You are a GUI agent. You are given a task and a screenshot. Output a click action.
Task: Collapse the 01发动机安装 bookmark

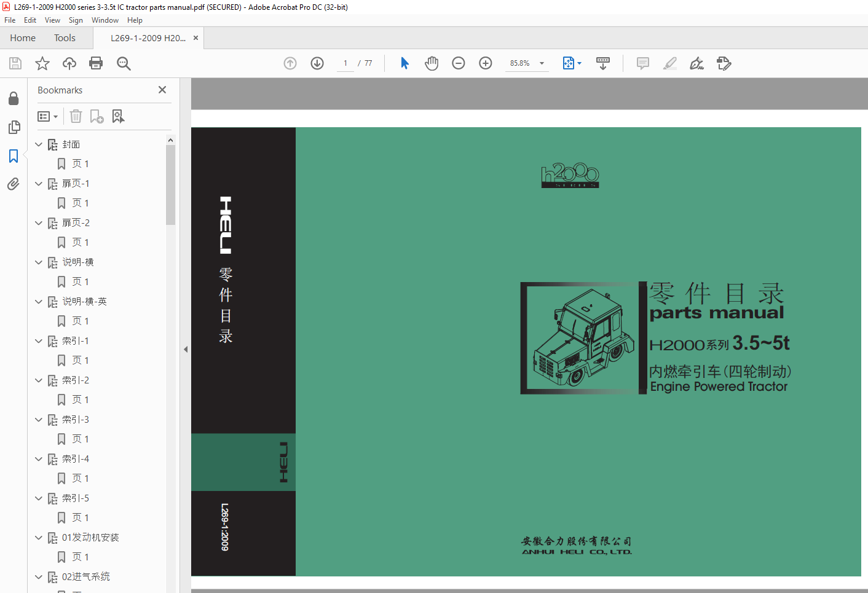39,538
